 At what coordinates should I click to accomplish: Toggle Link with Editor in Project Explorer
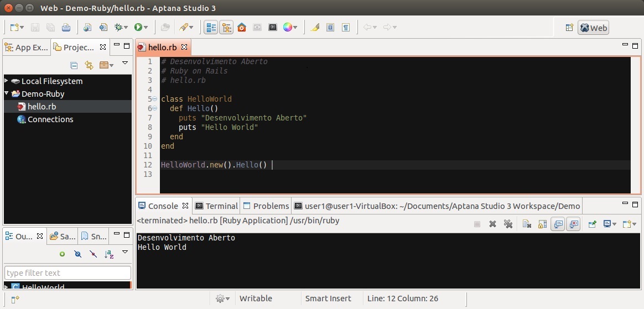pos(89,65)
